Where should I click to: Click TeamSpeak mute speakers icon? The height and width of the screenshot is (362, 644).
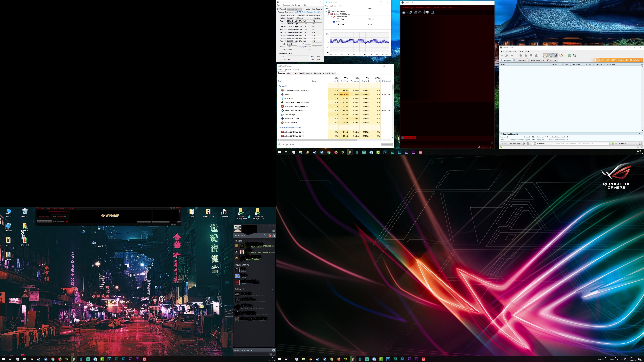click(420, 12)
